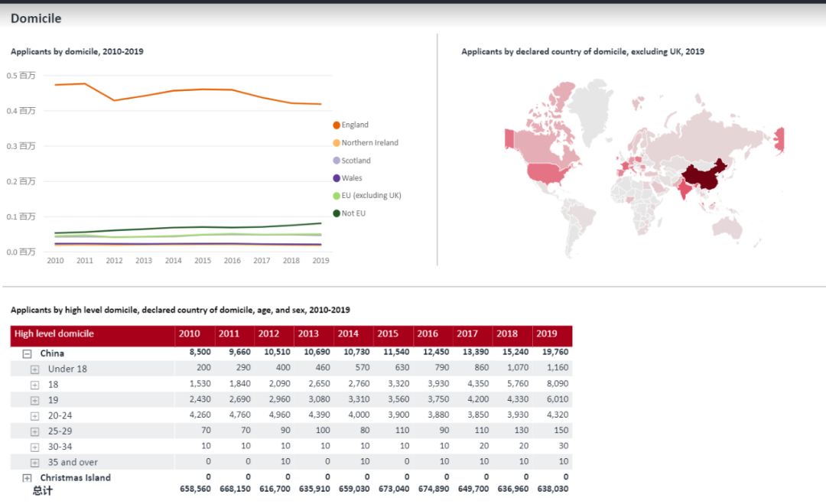
Task: Expand the 30-34 age group row
Action: pos(34,447)
